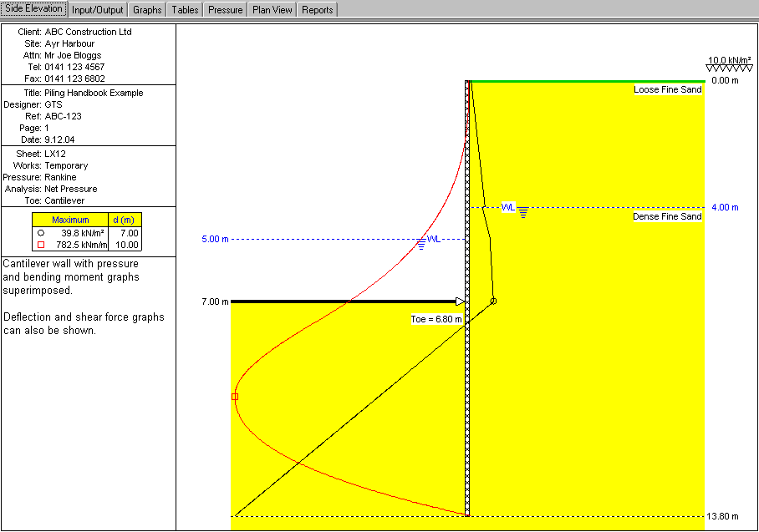
Task: Click the Side Elevation tab
Action: (x=33, y=9)
